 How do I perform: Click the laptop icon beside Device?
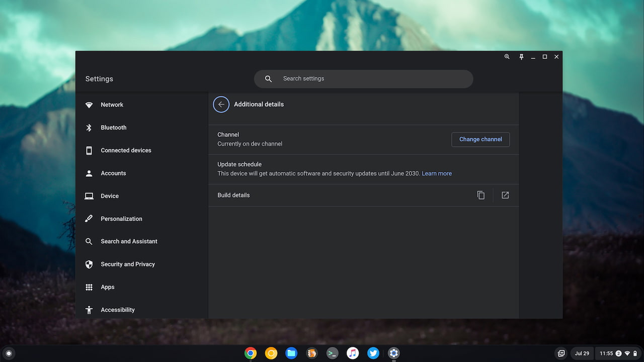click(x=89, y=196)
